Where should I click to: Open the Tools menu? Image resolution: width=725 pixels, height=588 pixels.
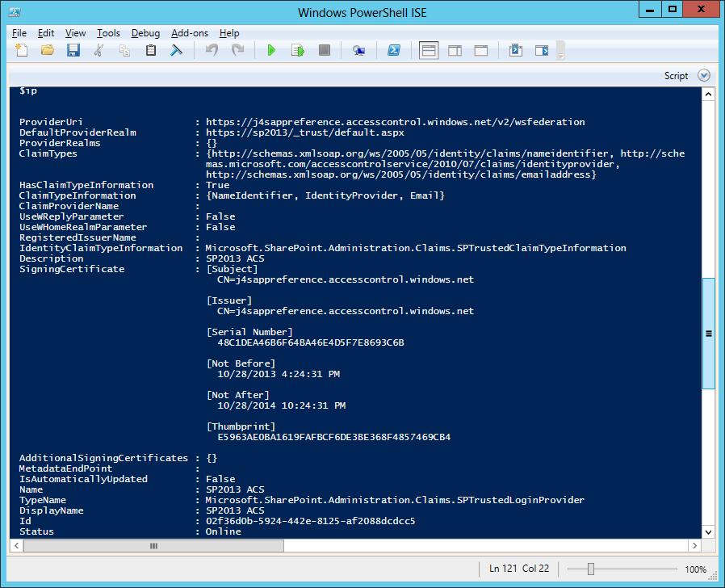click(x=108, y=33)
